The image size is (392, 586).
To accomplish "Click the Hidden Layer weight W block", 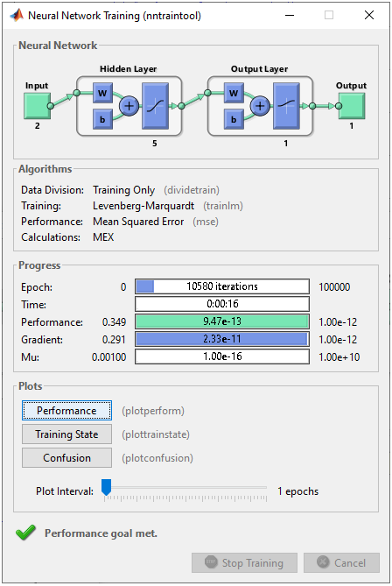I will 102,93.
